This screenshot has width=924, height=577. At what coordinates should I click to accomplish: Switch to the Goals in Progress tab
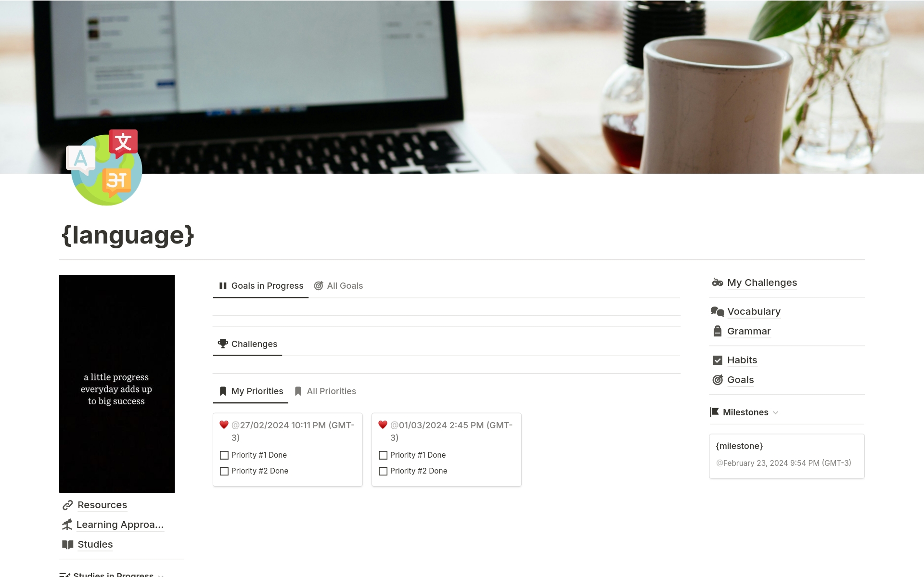(x=262, y=286)
